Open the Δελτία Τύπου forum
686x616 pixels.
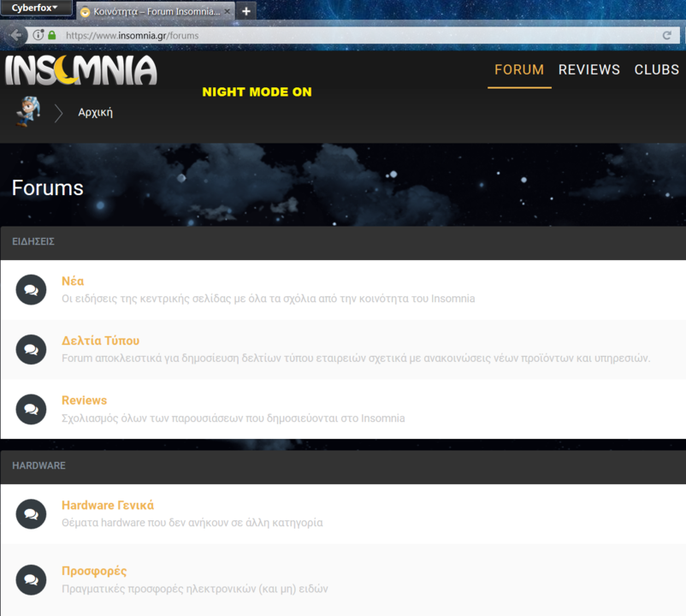101,341
